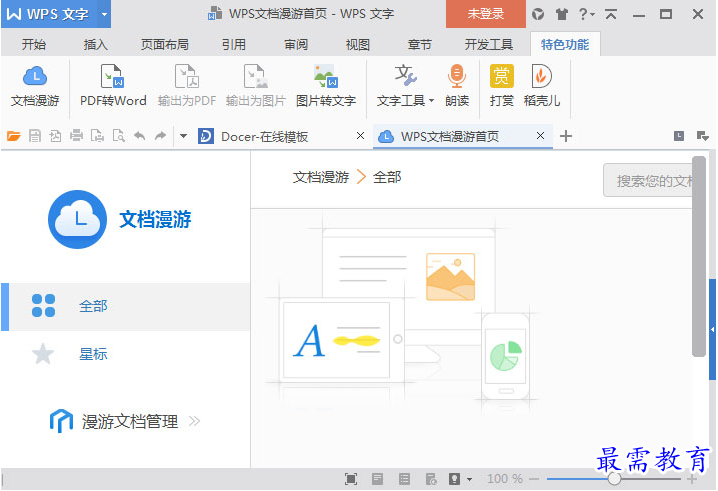Select the 视图 ribbon tab
718x491 pixels.
(x=357, y=44)
